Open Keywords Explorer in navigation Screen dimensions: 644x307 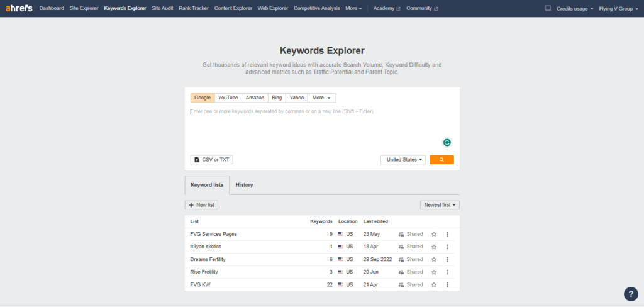click(125, 8)
